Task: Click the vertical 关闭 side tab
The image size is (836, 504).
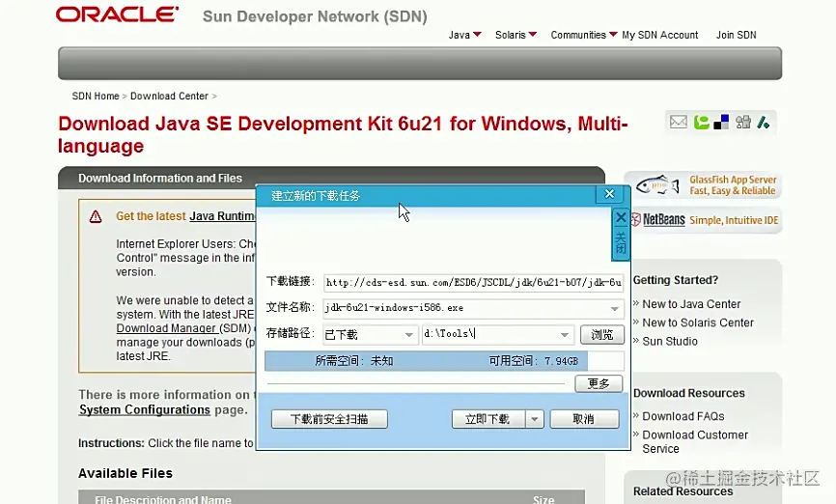Action: click(621, 233)
